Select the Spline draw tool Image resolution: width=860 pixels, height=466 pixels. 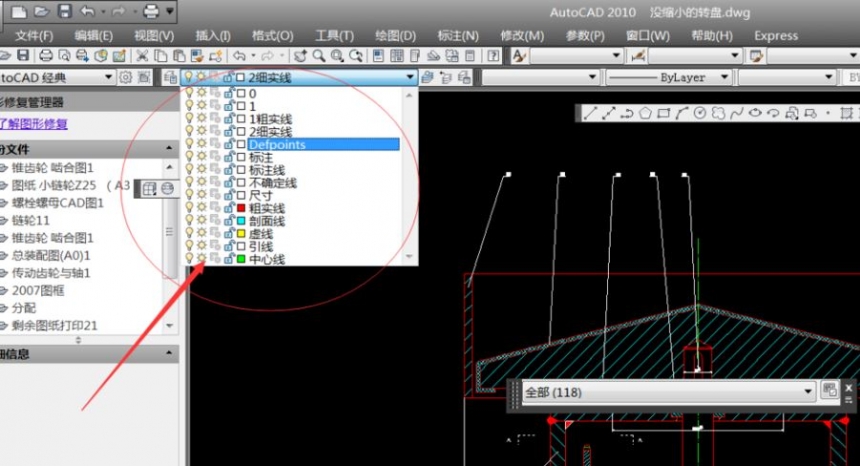coord(736,113)
